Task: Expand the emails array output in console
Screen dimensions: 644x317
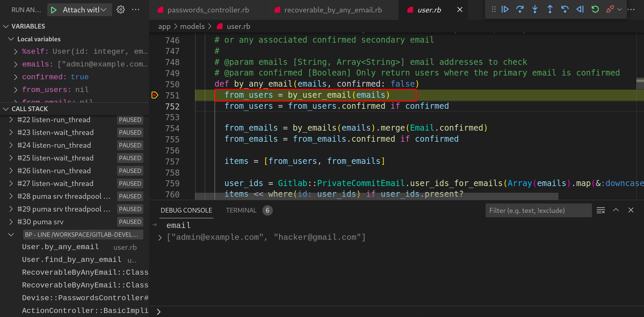Action: tap(160, 238)
